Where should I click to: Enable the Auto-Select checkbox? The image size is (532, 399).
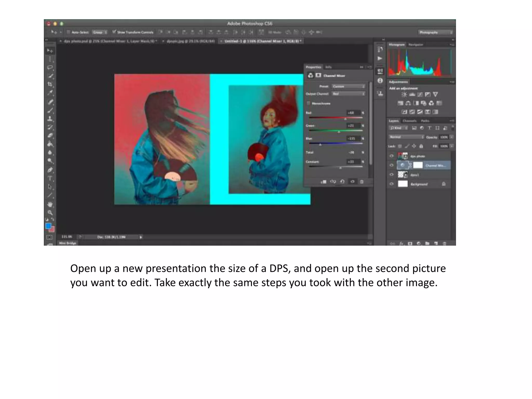tap(68, 32)
